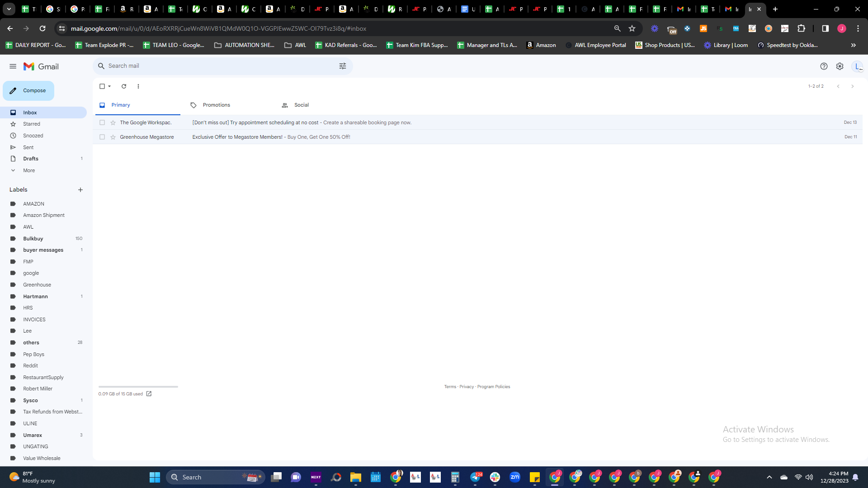Open the Gmail main menu hamburger
This screenshot has height=488, width=868.
[x=13, y=66]
